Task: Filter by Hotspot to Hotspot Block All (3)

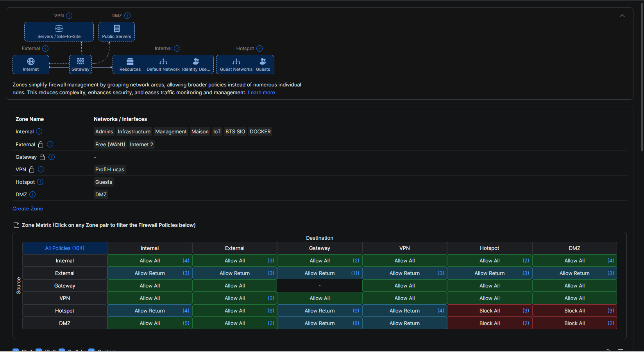Action: 490,311
